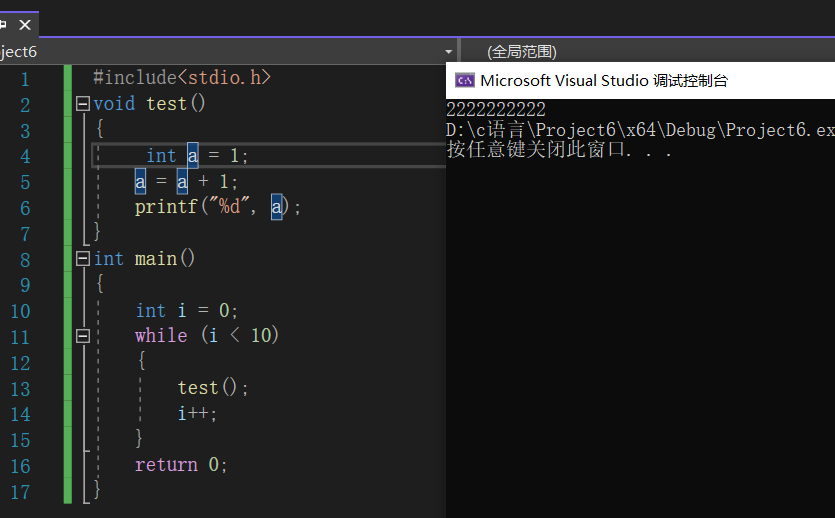The height and width of the screenshot is (518, 835).
Task: Click line number 6 in gutter
Action: (24, 208)
